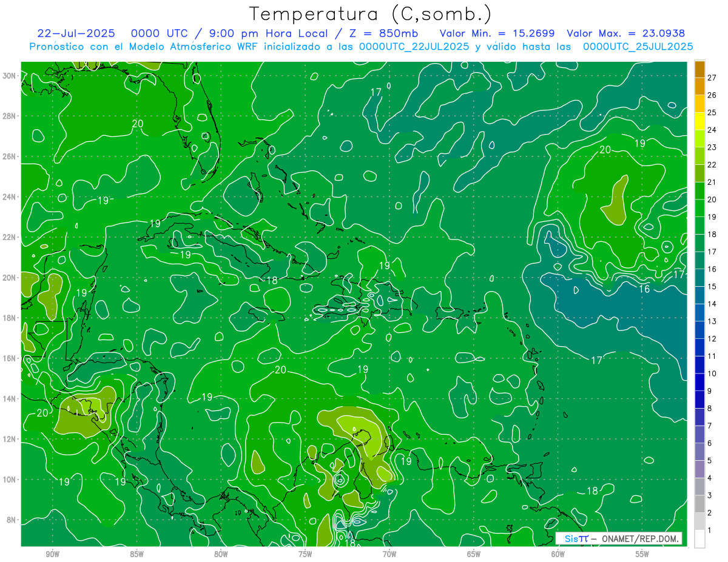Click the '18N' latitude axis label
The width and height of the screenshot is (728, 562).
pyautogui.click(x=10, y=318)
